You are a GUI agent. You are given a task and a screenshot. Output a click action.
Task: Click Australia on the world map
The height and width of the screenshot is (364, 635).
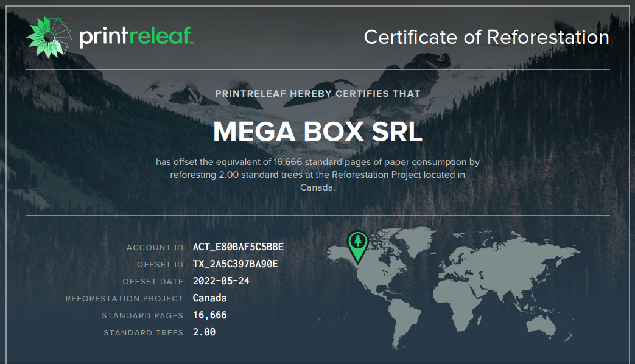point(540,326)
